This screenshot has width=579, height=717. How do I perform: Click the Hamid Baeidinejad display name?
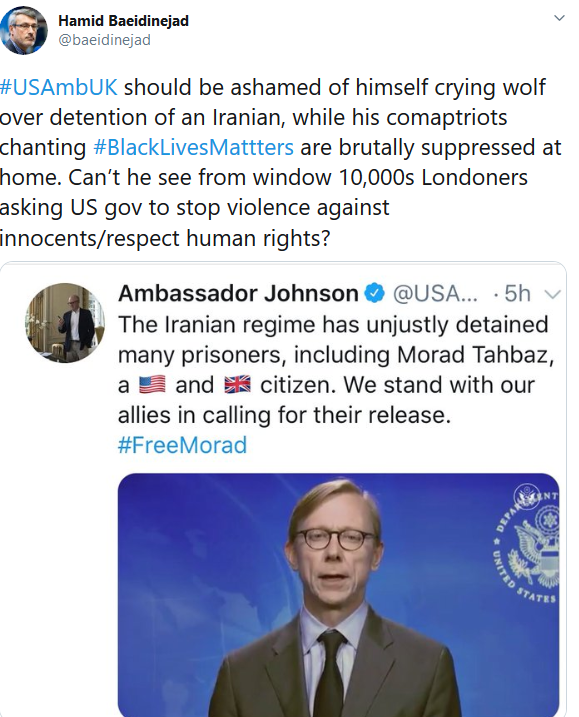[x=123, y=21]
